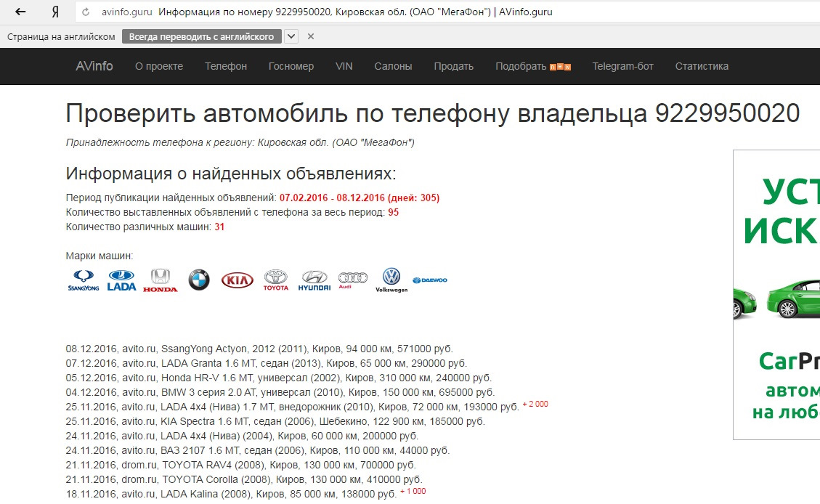
Task: Click 'Всегда переводить с английского' button
Action: tap(201, 36)
